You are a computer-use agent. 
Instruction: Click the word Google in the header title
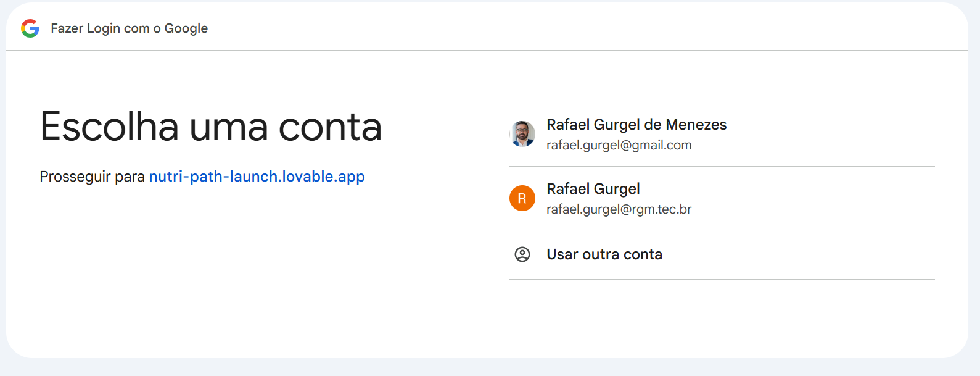coord(186,28)
